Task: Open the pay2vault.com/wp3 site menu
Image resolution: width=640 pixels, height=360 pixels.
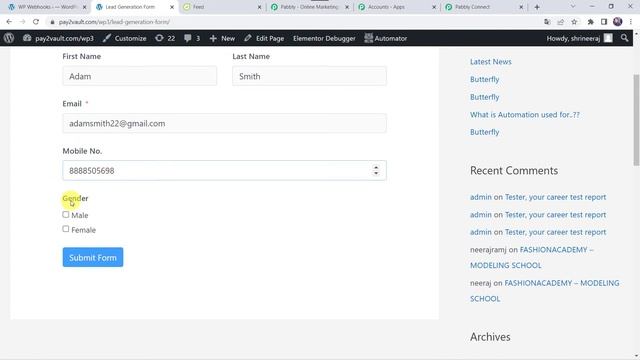Action: (58, 38)
